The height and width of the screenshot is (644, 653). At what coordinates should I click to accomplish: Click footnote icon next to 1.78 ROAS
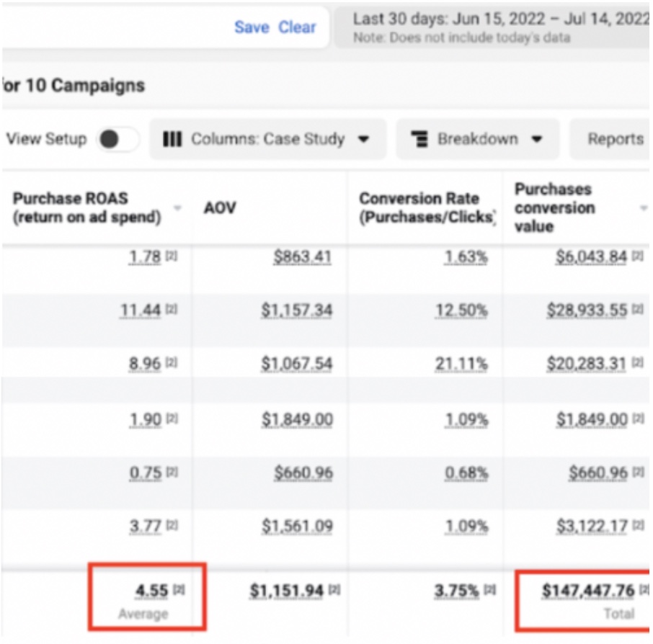point(172,257)
